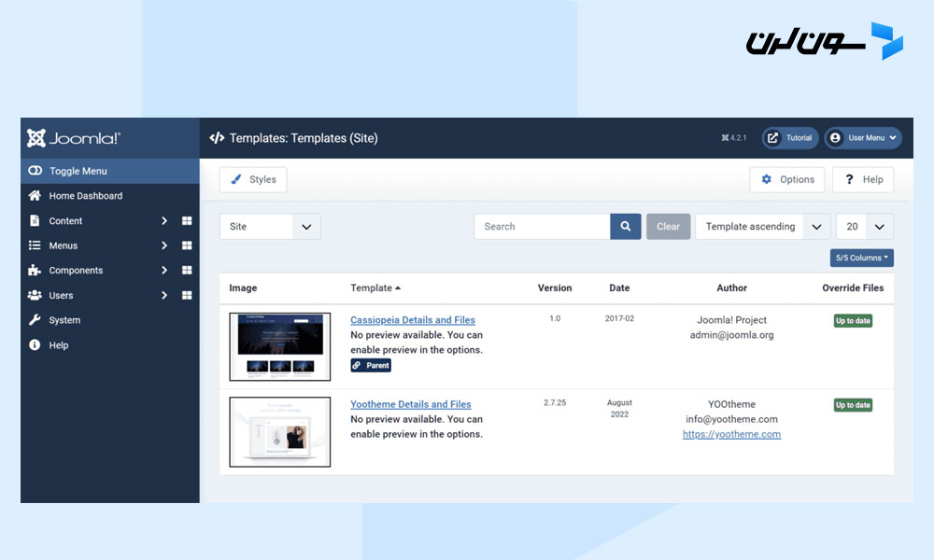This screenshot has width=934, height=560.
Task: Click the Date column header
Action: tap(619, 288)
